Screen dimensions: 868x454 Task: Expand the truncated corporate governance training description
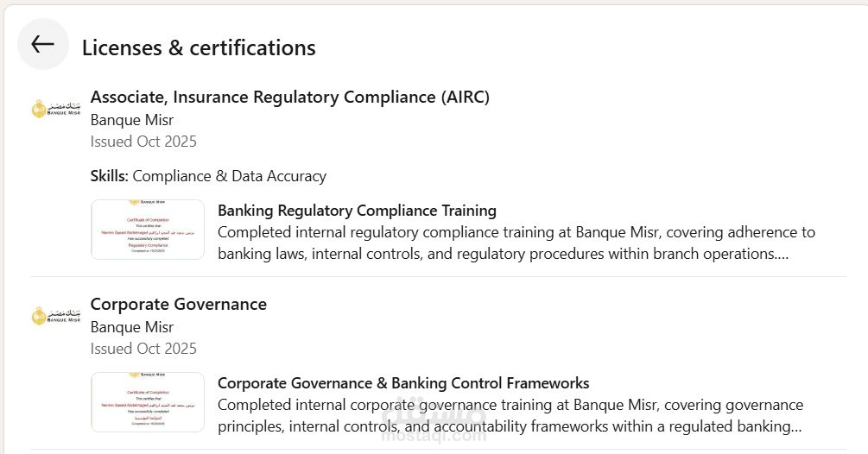tap(795, 427)
